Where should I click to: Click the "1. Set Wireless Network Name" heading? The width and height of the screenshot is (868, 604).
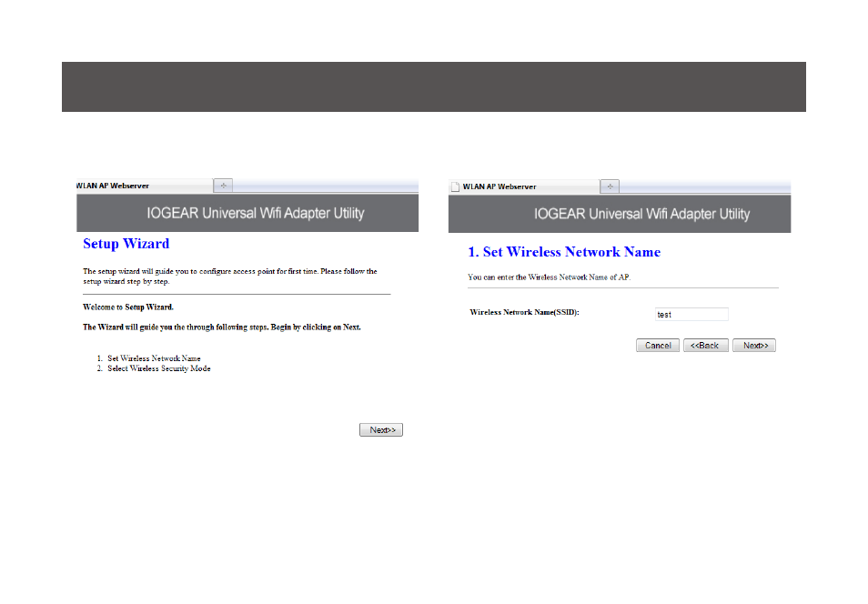pos(564,252)
